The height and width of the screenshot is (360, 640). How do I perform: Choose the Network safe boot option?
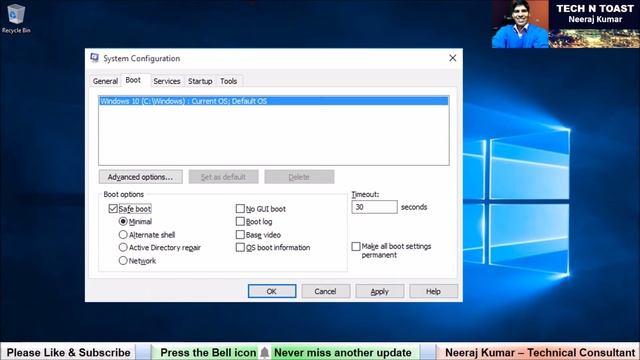pos(123,260)
